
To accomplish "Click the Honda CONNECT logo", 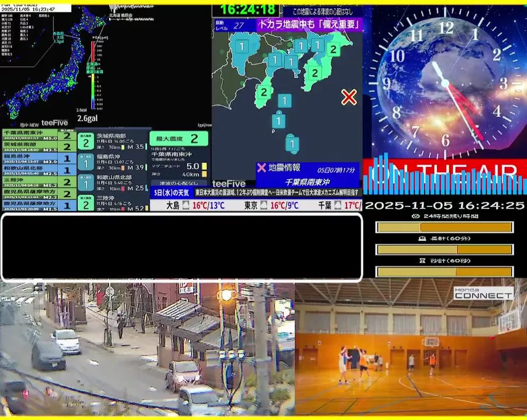I will [x=483, y=293].
